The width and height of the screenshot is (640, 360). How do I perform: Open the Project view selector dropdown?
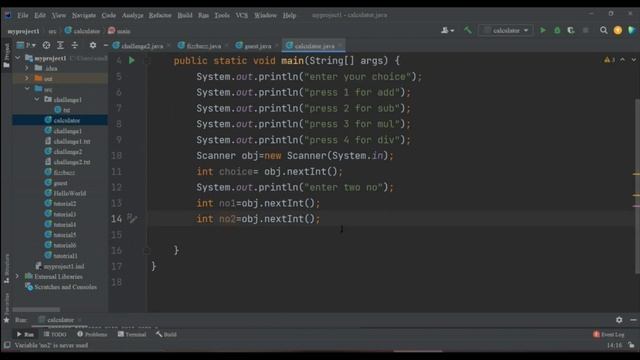tap(25, 45)
